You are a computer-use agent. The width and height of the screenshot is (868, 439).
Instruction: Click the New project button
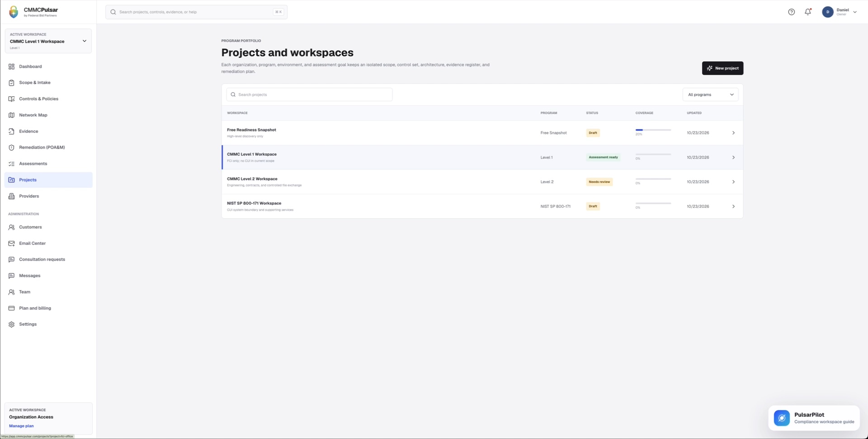tap(722, 68)
